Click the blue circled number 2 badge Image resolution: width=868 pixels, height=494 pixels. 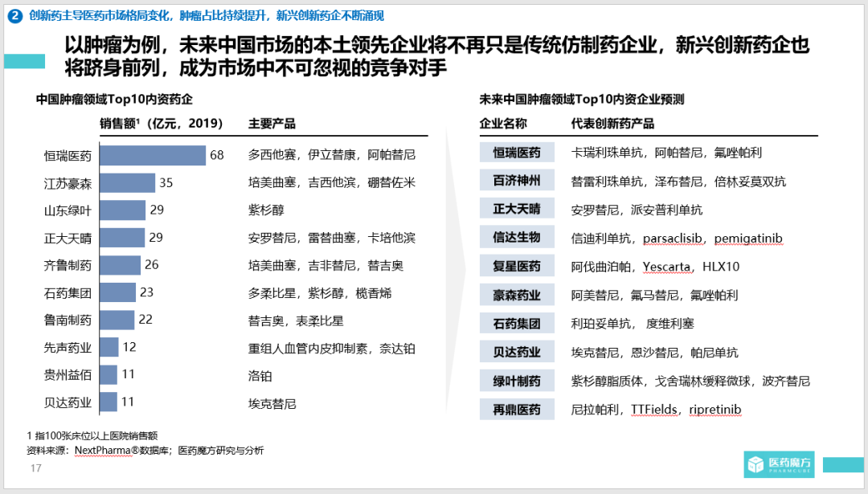pos(15,15)
